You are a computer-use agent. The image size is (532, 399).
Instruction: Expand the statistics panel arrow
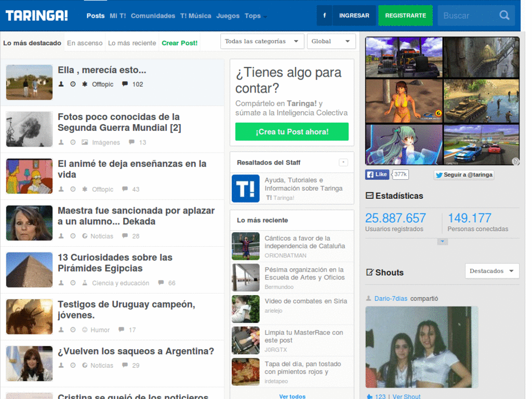pyautogui.click(x=443, y=242)
